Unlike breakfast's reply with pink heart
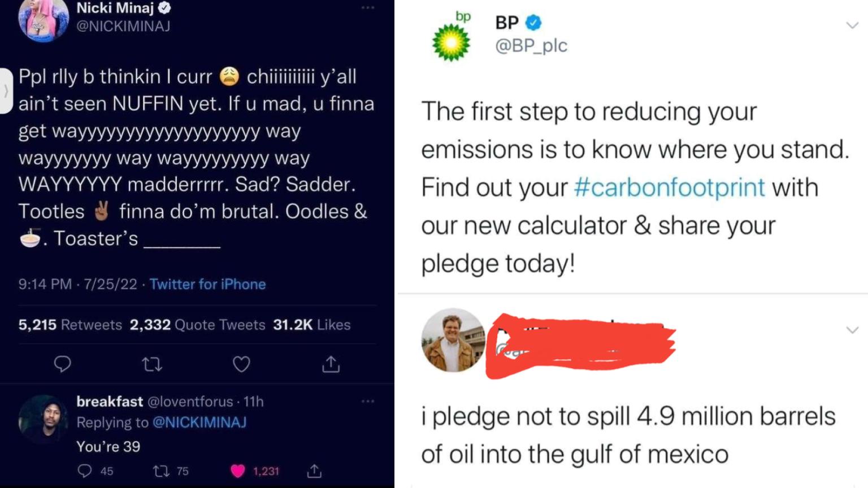 [x=238, y=470]
